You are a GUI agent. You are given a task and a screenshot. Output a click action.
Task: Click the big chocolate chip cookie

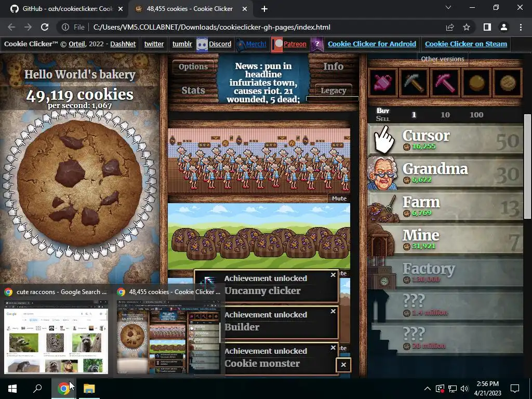tap(79, 183)
